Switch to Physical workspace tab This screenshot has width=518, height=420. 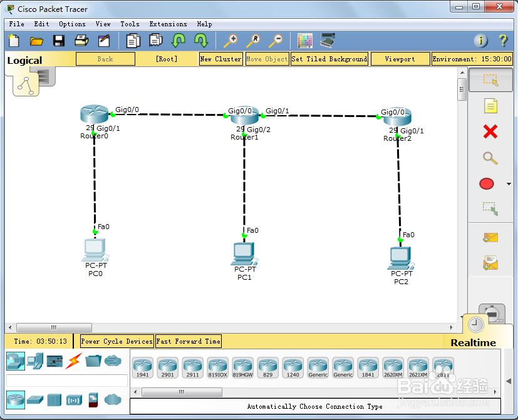click(46, 76)
